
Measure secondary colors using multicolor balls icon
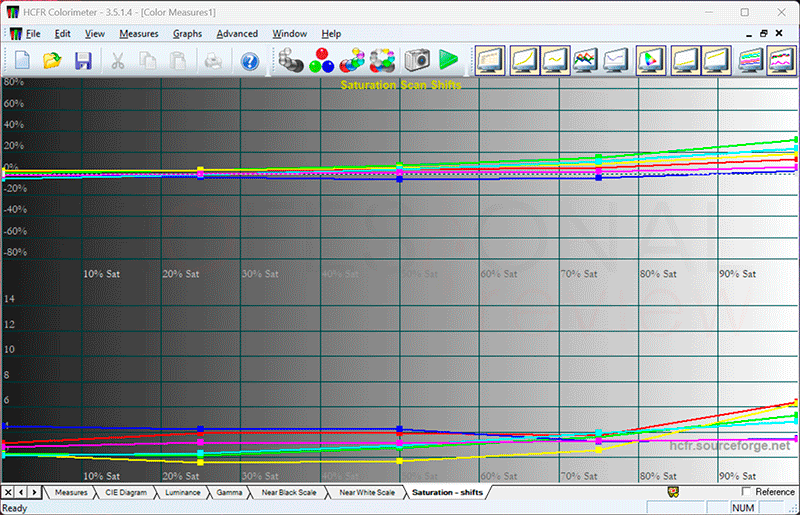[352, 60]
